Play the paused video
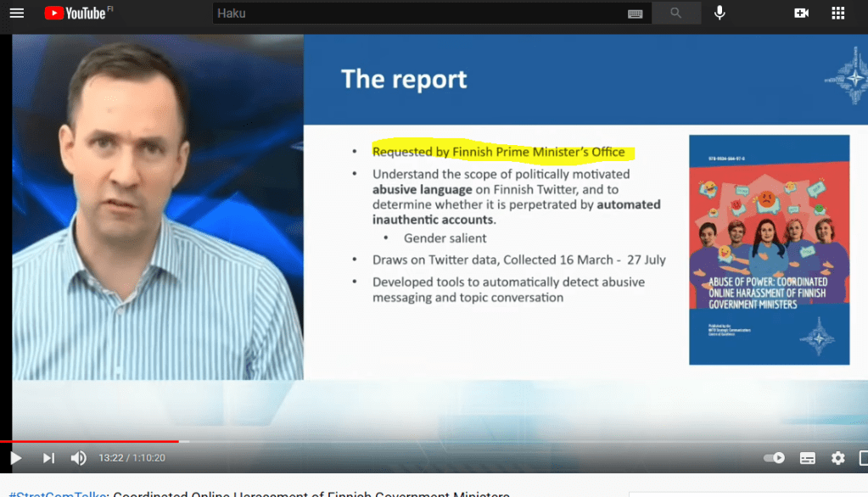Screen dimensions: 868x497 point(15,458)
